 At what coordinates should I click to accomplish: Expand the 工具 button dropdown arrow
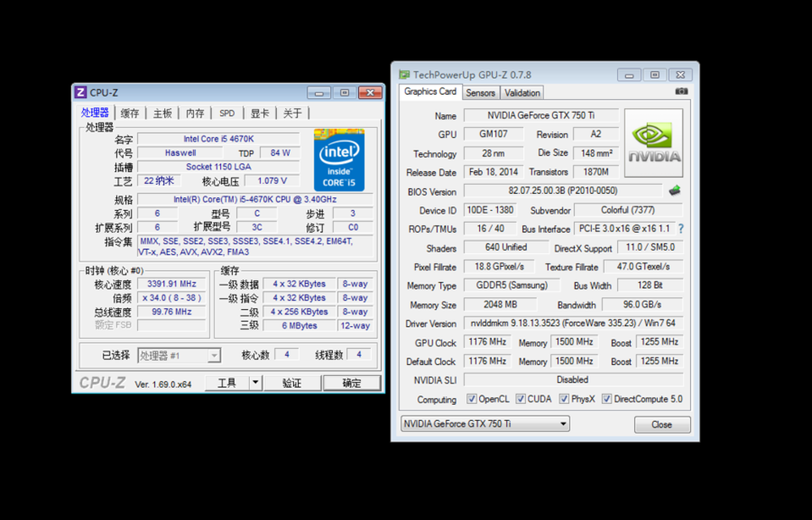pyautogui.click(x=255, y=383)
